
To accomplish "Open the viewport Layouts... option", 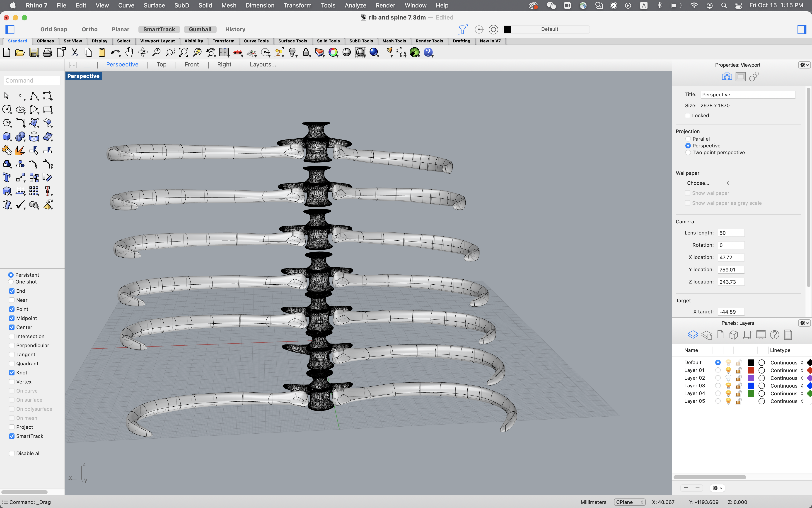I will point(263,64).
